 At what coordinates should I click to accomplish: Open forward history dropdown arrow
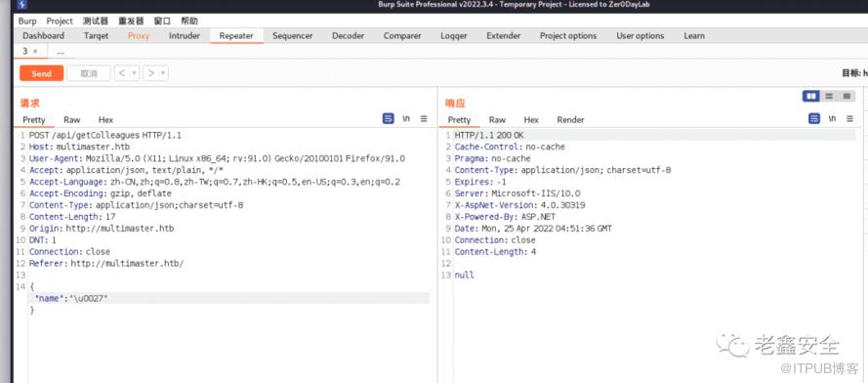[164, 73]
